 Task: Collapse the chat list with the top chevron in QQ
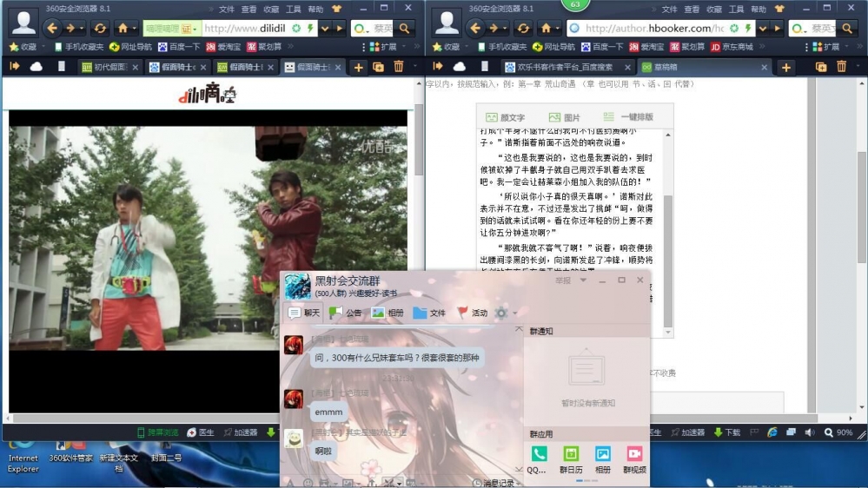pyautogui.click(x=519, y=328)
